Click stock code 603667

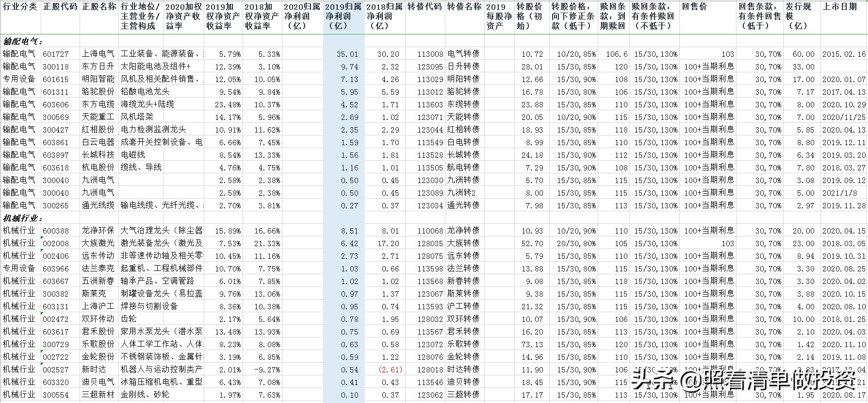(56, 282)
